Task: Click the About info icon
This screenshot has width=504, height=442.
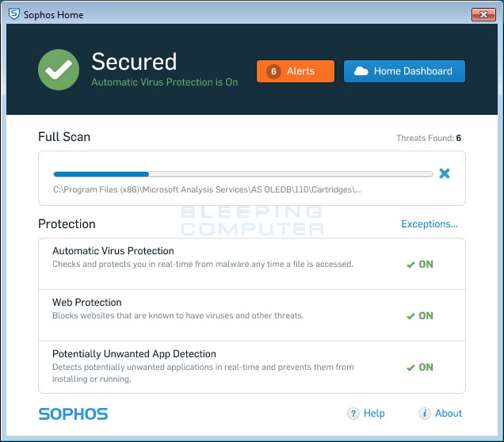Action: coord(425,413)
